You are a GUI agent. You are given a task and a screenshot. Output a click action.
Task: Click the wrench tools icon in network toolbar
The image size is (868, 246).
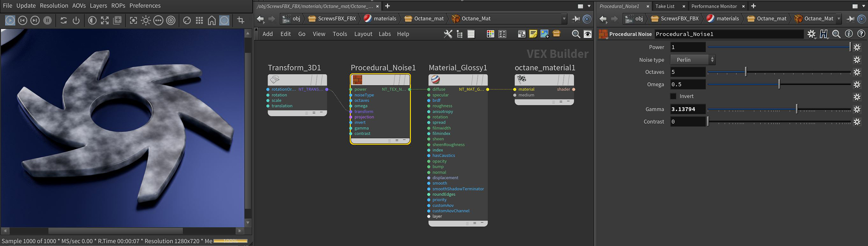tap(448, 34)
